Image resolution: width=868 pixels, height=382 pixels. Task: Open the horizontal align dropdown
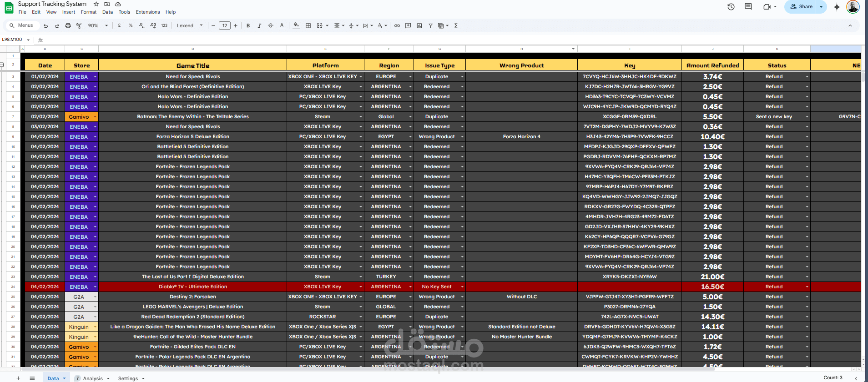click(339, 25)
